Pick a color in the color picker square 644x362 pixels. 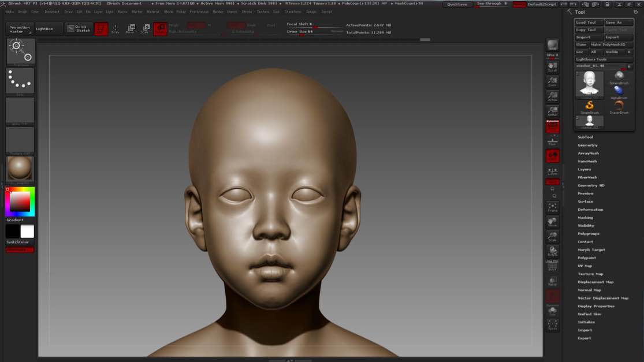pyautogui.click(x=20, y=201)
